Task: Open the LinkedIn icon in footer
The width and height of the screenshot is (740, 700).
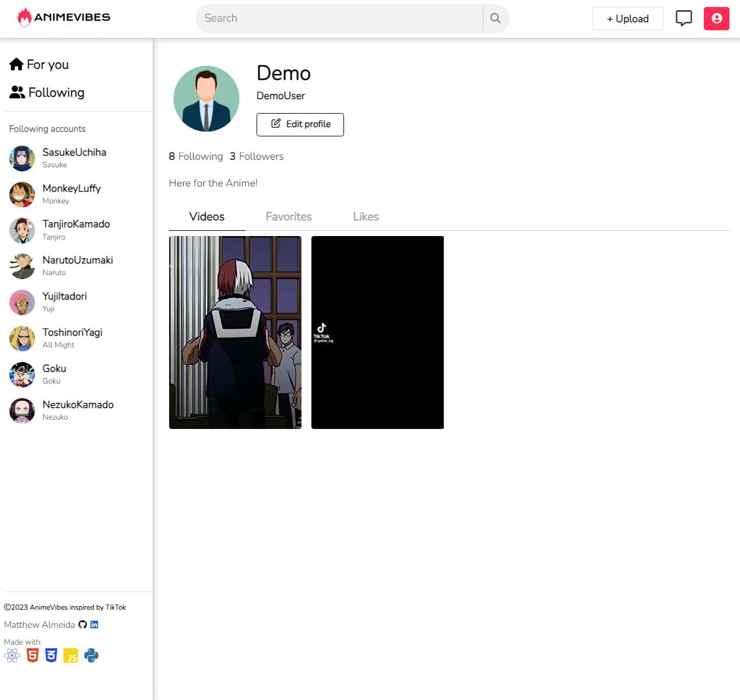Action: (94, 625)
